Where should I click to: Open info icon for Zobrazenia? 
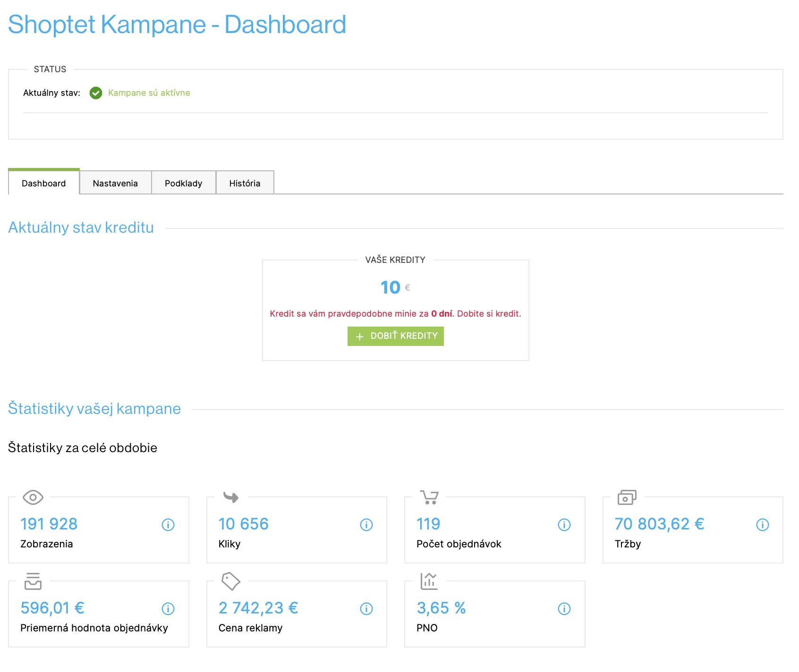168,525
